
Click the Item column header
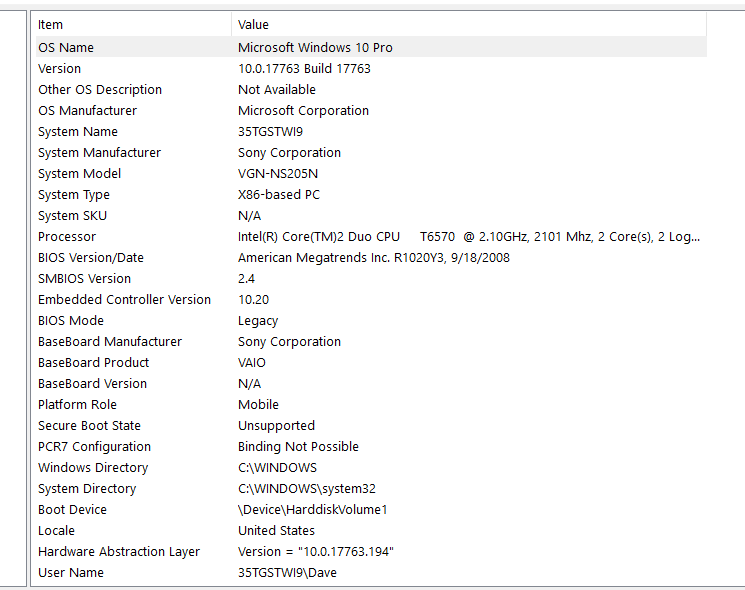pyautogui.click(x=50, y=25)
